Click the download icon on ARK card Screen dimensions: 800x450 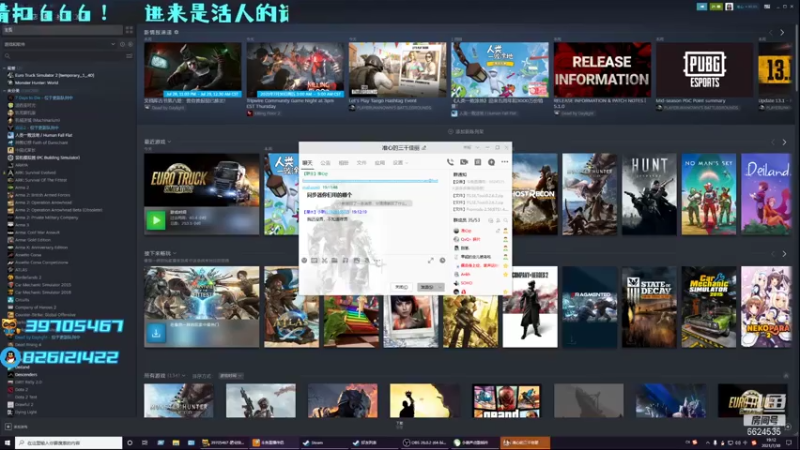156,333
